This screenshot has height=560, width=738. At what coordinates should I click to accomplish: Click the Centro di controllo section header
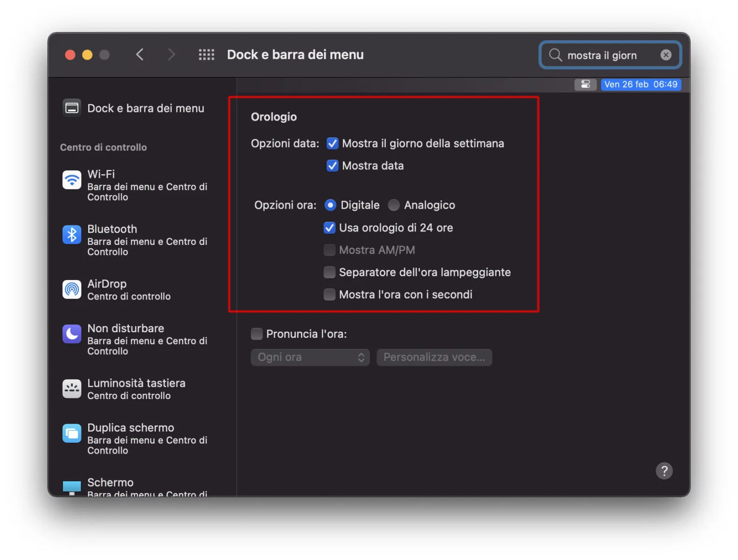point(104,147)
